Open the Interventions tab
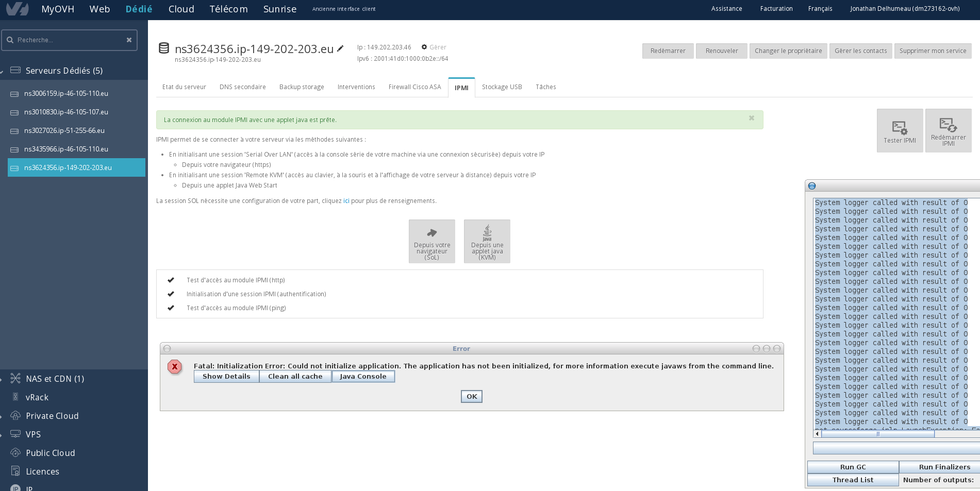980x491 pixels. [x=356, y=87]
